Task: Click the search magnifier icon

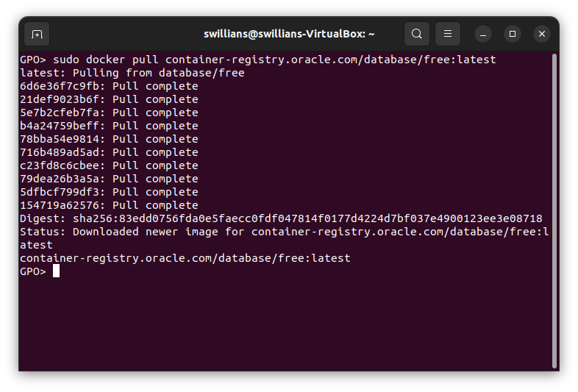Action: [x=417, y=34]
